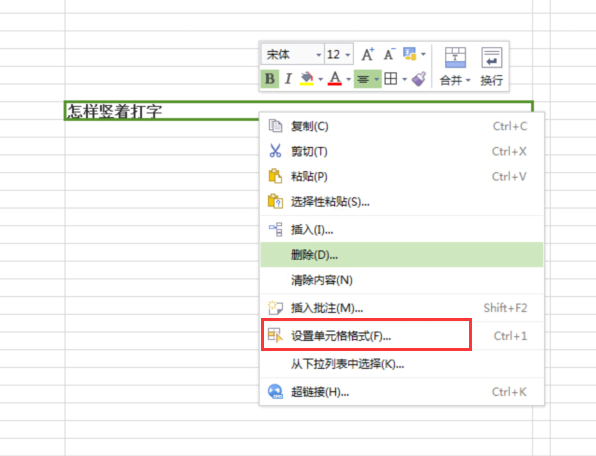Image resolution: width=596 pixels, height=456 pixels.
Task: Click the merge cells icon
Action: [455, 57]
